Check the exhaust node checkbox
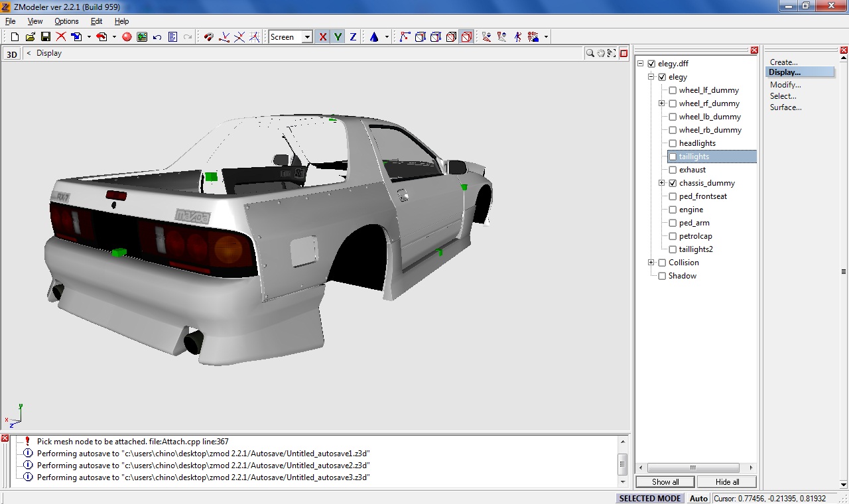This screenshot has height=504, width=849. 673,170
